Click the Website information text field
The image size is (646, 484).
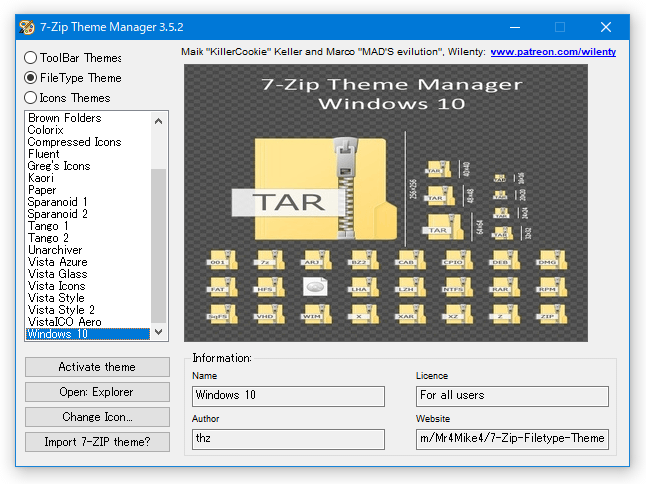point(512,439)
